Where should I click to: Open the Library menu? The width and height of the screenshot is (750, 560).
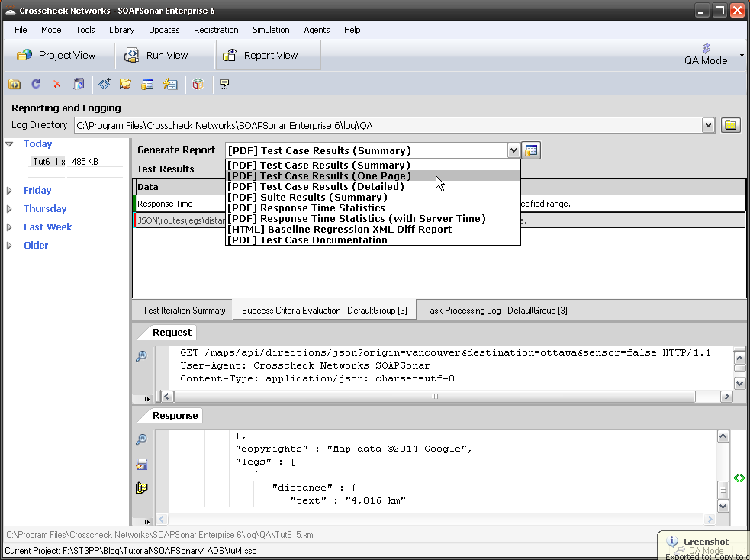(x=121, y=30)
